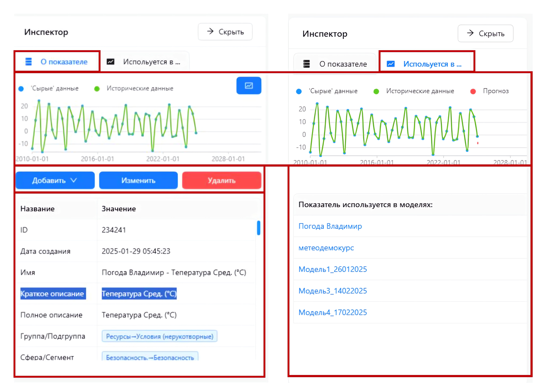This screenshot has height=392, width=544.
Task: Click the arrow icon on the right Скрыть button
Action: coord(470,33)
